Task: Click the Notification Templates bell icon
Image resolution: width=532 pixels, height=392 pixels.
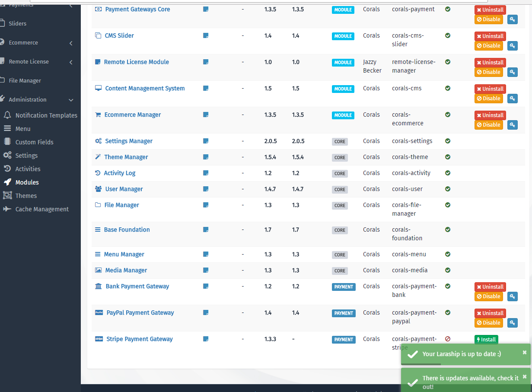Action: [x=7, y=115]
